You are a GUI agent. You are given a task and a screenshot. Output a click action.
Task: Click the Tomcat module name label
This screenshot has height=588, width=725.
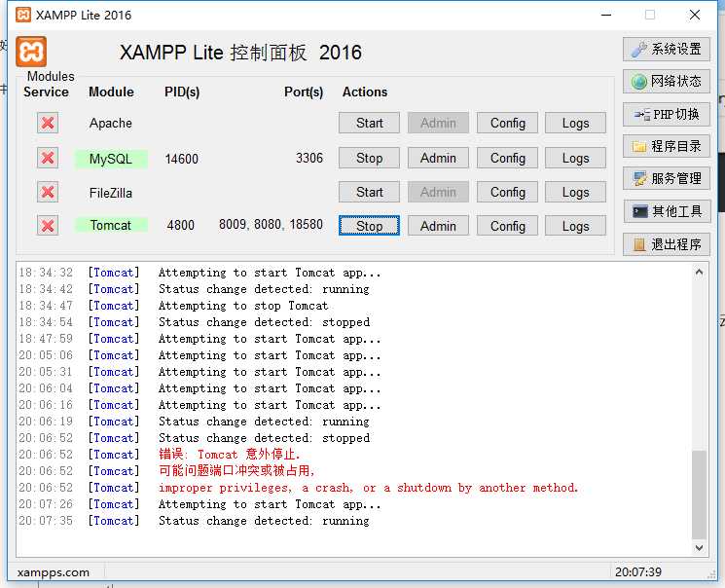click(111, 225)
